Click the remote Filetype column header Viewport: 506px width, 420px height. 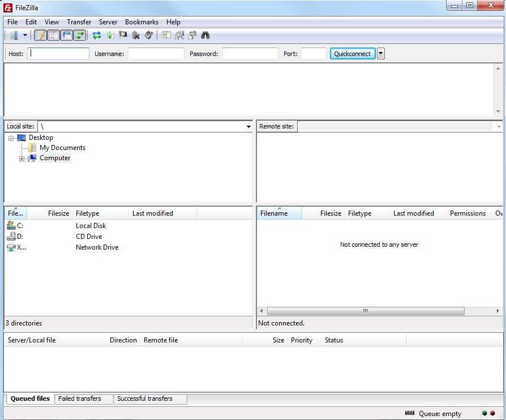(x=367, y=213)
